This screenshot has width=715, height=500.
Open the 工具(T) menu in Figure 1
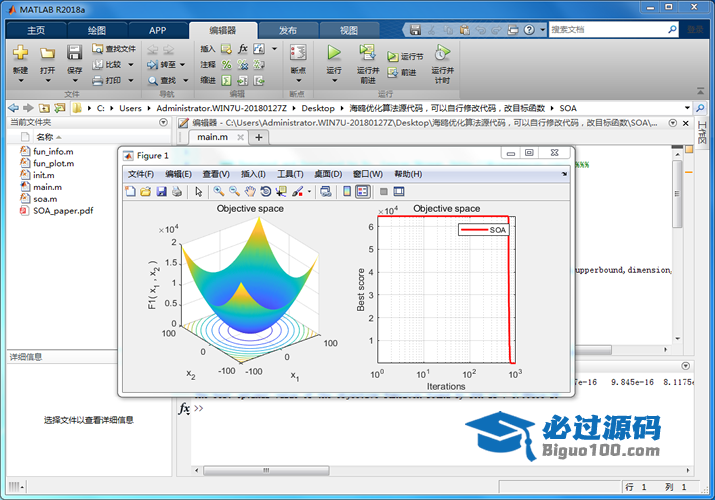290,174
